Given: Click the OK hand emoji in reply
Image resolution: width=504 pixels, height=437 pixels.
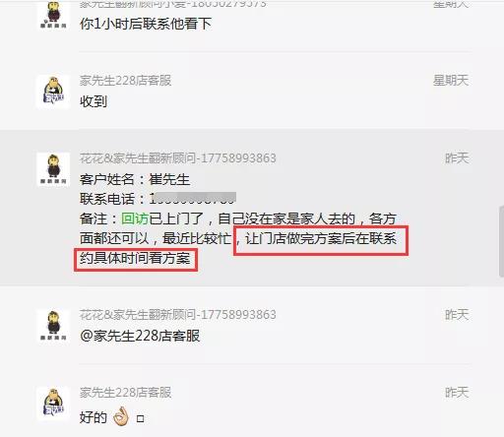Looking at the screenshot, I should pyautogui.click(x=121, y=416).
